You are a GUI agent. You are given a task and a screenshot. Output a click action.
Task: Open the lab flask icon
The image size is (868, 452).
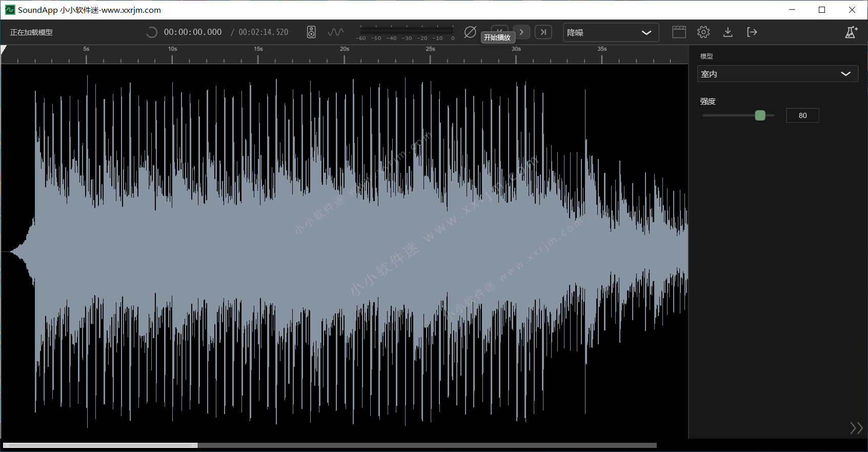851,32
